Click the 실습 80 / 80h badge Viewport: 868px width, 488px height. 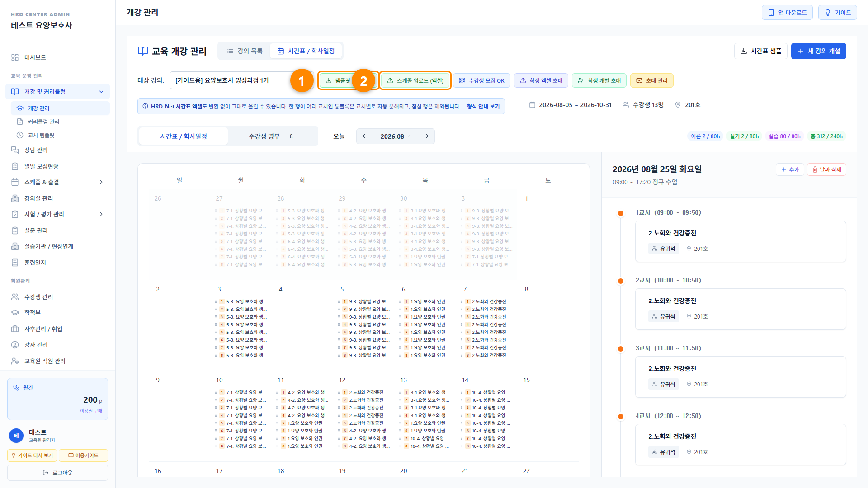click(x=784, y=136)
